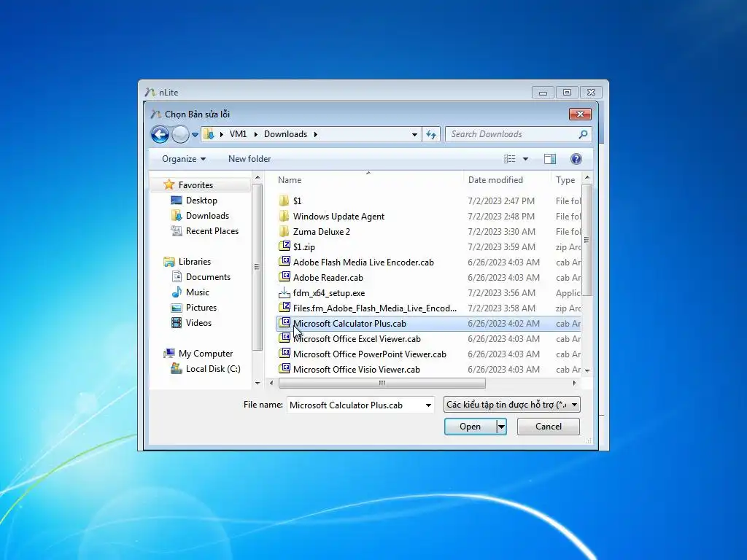Click the Open button

click(x=471, y=427)
